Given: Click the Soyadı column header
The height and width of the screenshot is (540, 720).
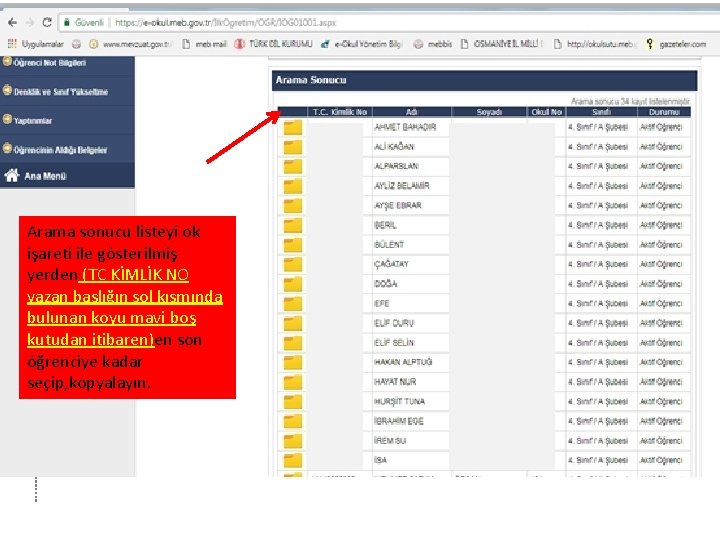Looking at the screenshot, I should click(489, 112).
